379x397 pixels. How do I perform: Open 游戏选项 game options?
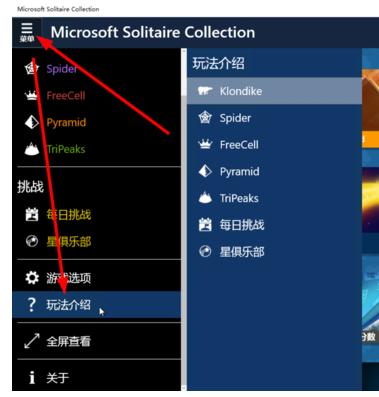click(x=97, y=278)
